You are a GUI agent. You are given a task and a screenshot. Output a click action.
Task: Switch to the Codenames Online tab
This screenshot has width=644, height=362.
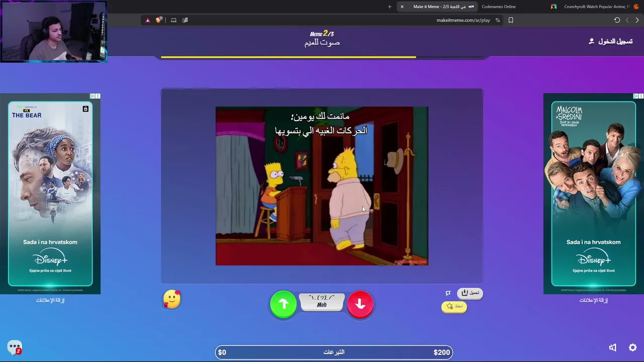tap(499, 7)
